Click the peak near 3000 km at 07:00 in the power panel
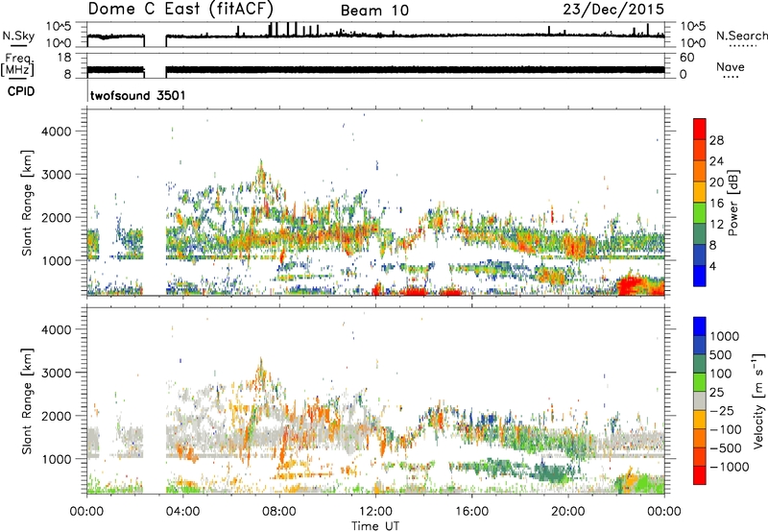 point(261,172)
